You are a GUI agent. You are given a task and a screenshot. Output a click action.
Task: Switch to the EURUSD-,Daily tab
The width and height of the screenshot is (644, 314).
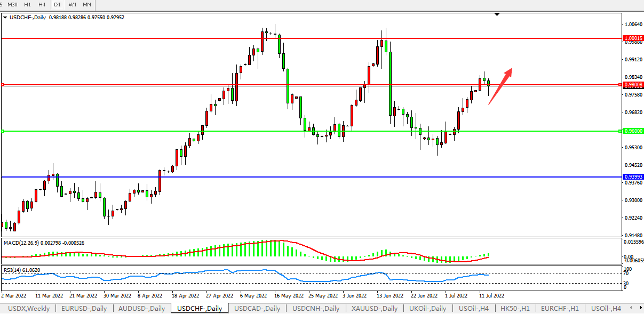[84, 308]
